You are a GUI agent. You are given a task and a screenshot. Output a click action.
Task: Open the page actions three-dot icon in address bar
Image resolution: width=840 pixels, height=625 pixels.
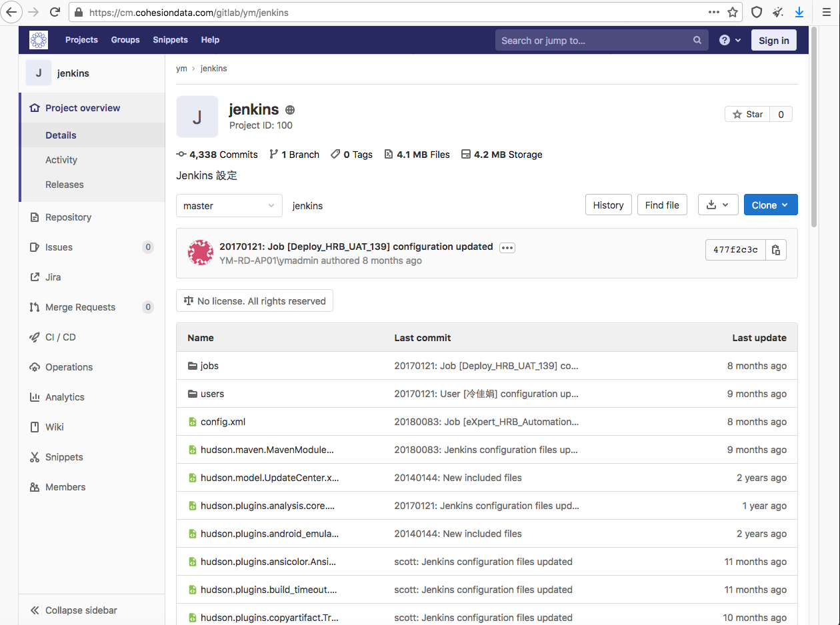[x=714, y=12]
